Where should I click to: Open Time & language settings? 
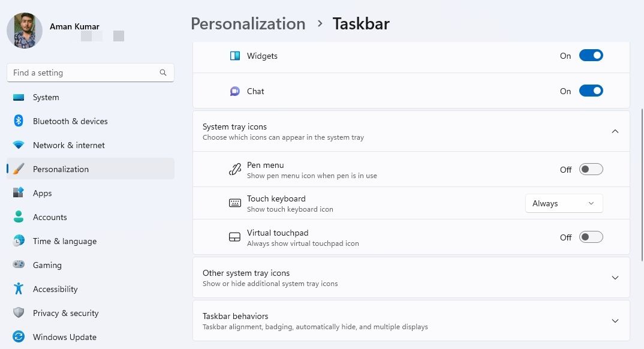(91, 241)
